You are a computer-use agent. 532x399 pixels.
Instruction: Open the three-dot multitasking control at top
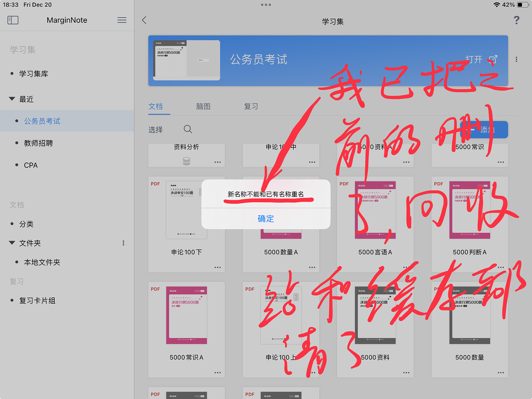(x=266, y=5)
